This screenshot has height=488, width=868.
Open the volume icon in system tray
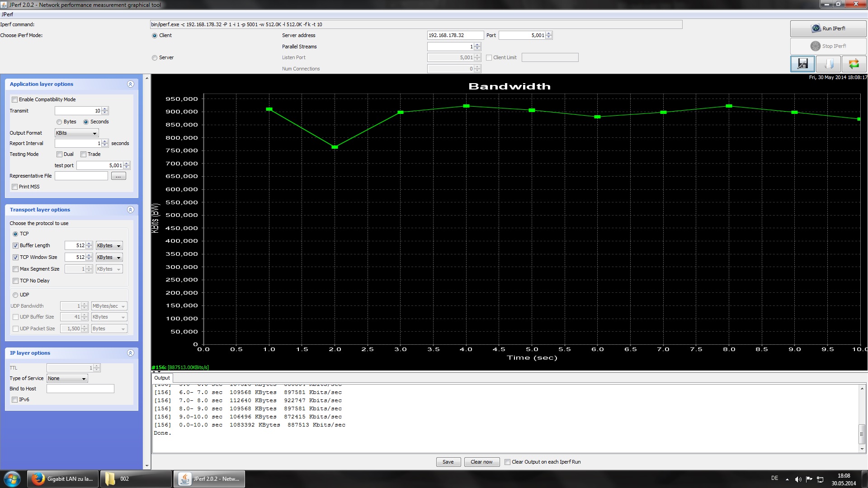point(798,479)
